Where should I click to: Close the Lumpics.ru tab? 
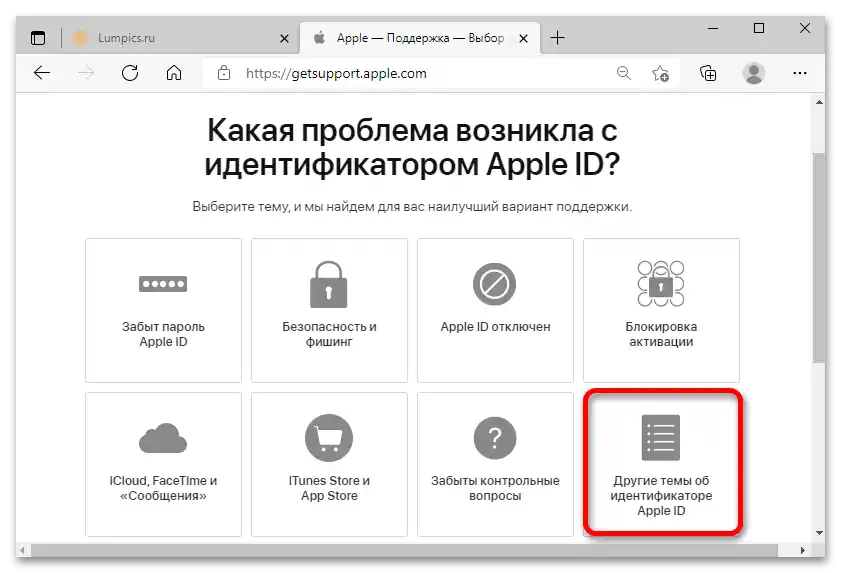tap(284, 39)
